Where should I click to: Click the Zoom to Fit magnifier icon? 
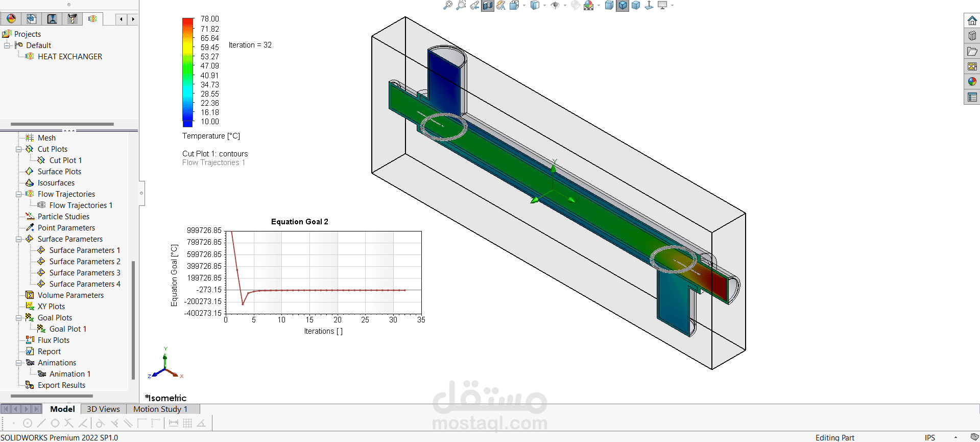pos(447,5)
